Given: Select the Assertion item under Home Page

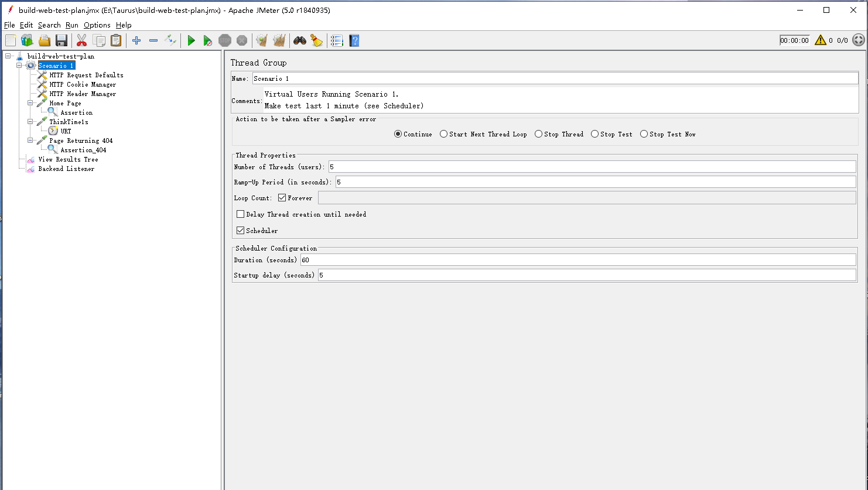Looking at the screenshot, I should pyautogui.click(x=76, y=112).
